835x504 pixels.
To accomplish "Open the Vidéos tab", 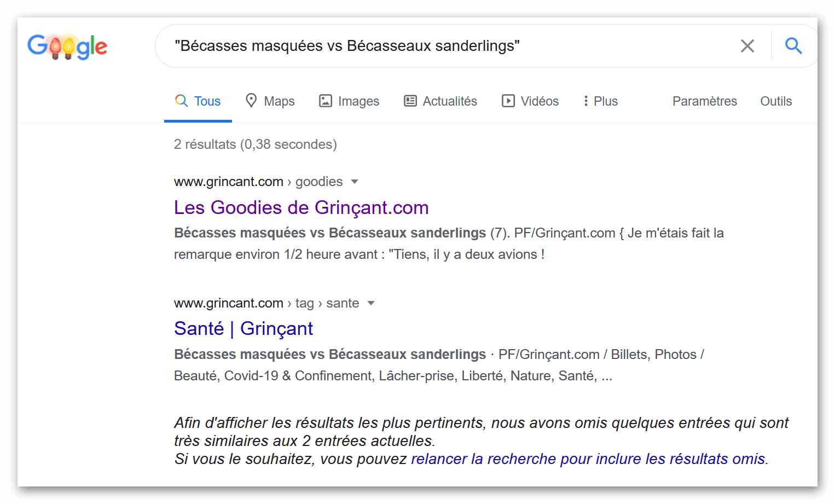I will pos(530,101).
